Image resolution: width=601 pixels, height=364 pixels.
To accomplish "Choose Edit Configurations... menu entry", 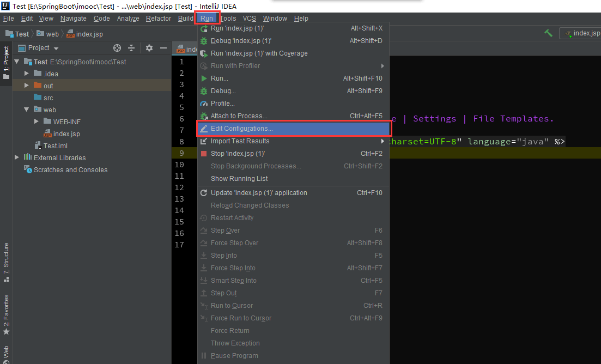I will (x=294, y=129).
